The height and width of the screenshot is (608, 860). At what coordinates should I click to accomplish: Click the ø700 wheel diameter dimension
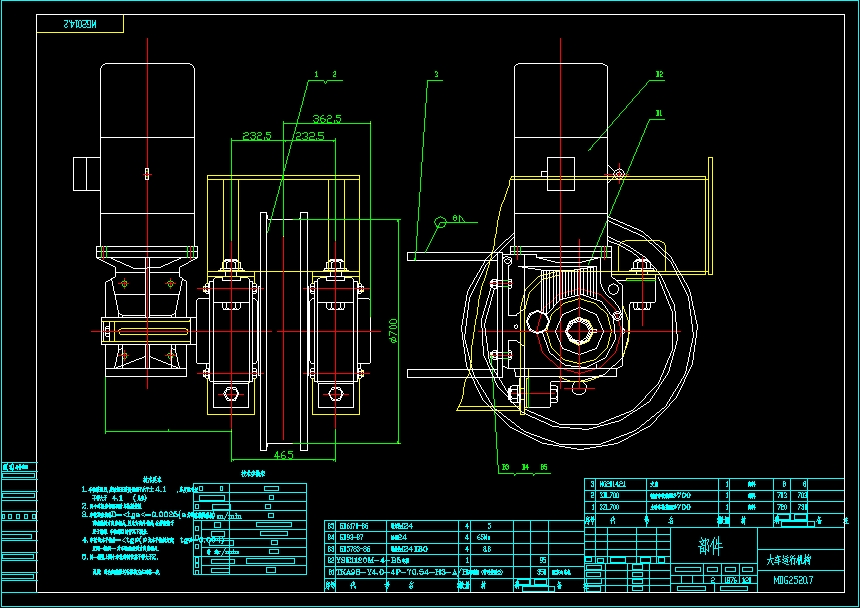393,331
